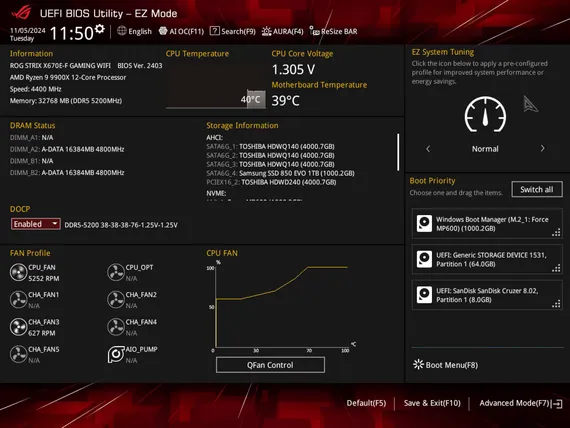The height and width of the screenshot is (428, 570).
Task: Switch to Advanced Mode(F7)
Action: (521, 403)
